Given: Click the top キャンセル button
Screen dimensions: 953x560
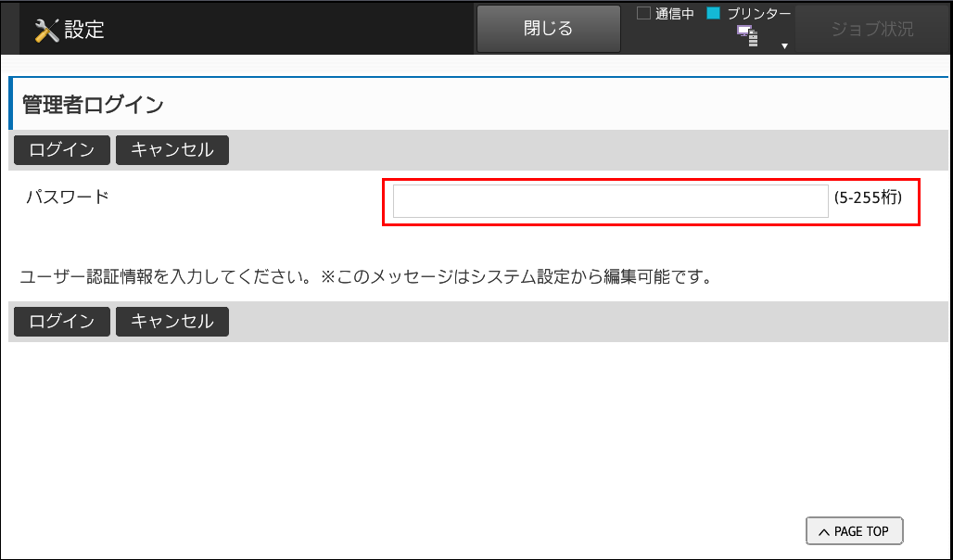Looking at the screenshot, I should click(x=172, y=150).
